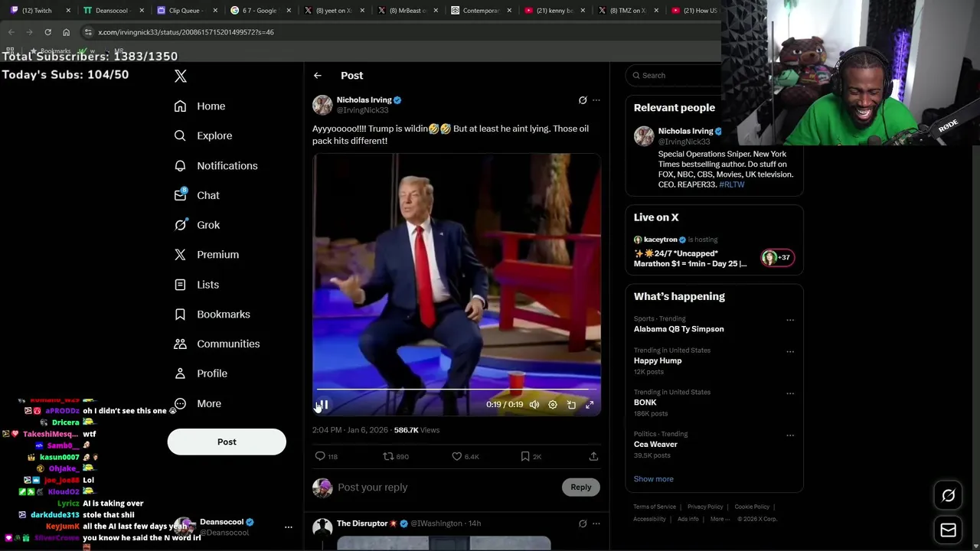Open Communities in the sidebar
Screen dimensions: 980x551
tap(217, 344)
